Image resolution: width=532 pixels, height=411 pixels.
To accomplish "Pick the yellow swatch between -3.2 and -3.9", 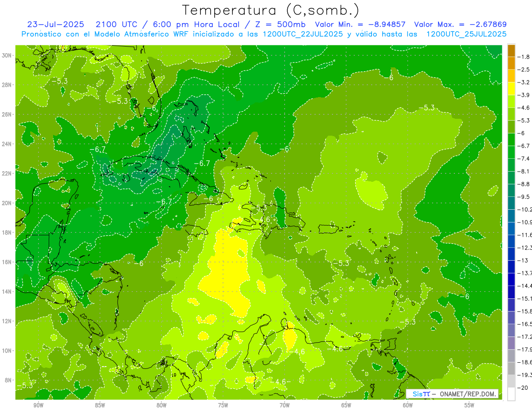I will pos(512,89).
